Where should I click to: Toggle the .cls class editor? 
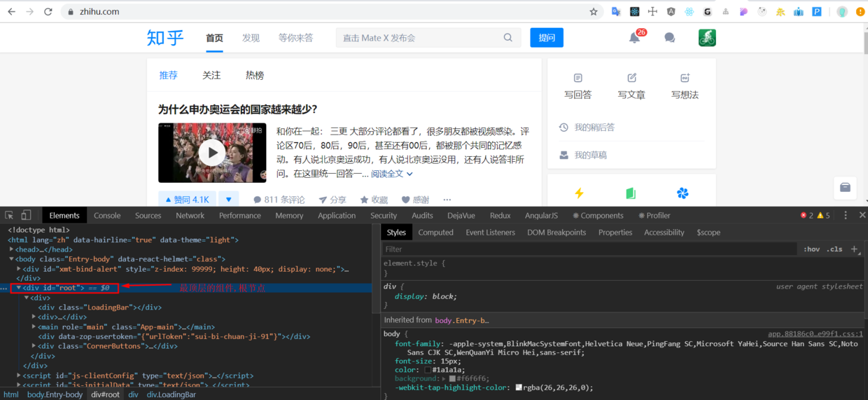(834, 249)
